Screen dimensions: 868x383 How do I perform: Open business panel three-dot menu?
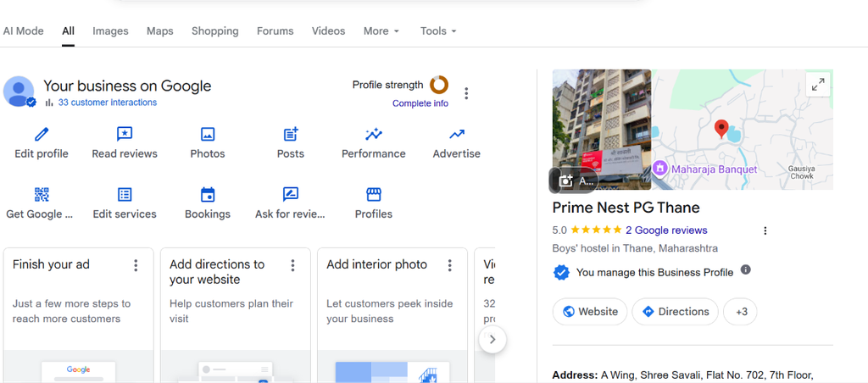466,93
